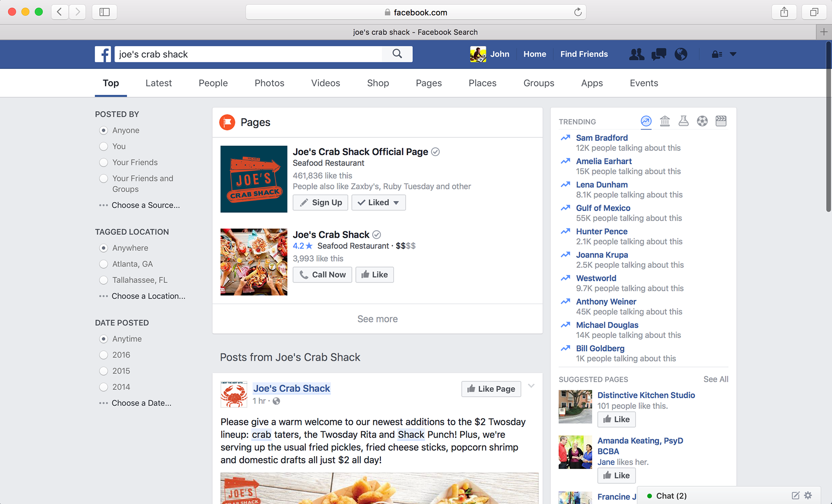Click the Sign Up button
The height and width of the screenshot is (504, 832).
tap(320, 202)
